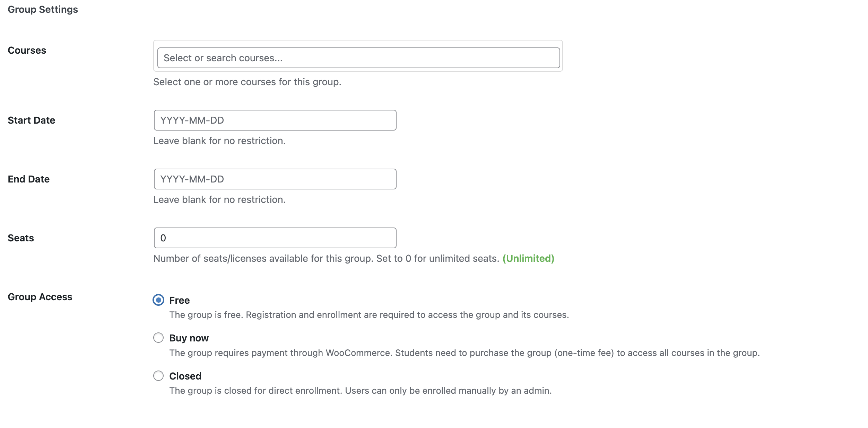Click the End Date label text
Screen dimensions: 868x428
coord(28,179)
